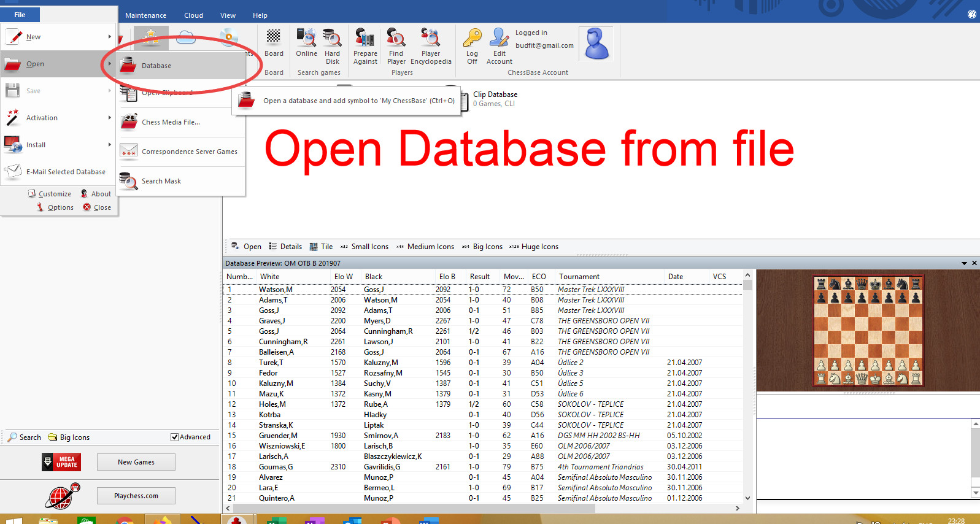Image resolution: width=980 pixels, height=524 pixels.
Task: Open Edit Account
Action: (x=500, y=46)
